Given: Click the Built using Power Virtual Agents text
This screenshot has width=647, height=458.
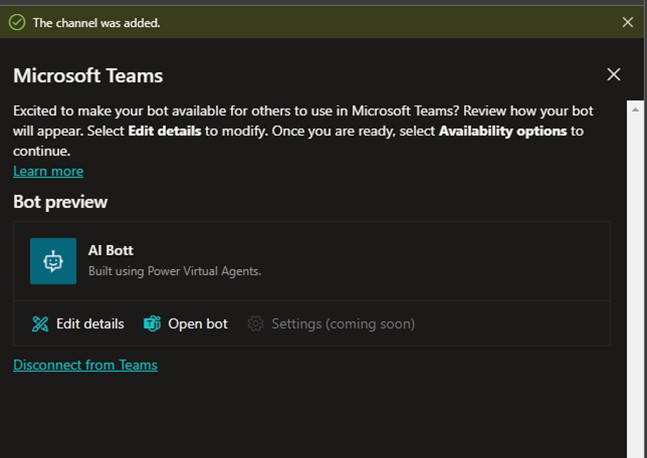Looking at the screenshot, I should coord(174,270).
